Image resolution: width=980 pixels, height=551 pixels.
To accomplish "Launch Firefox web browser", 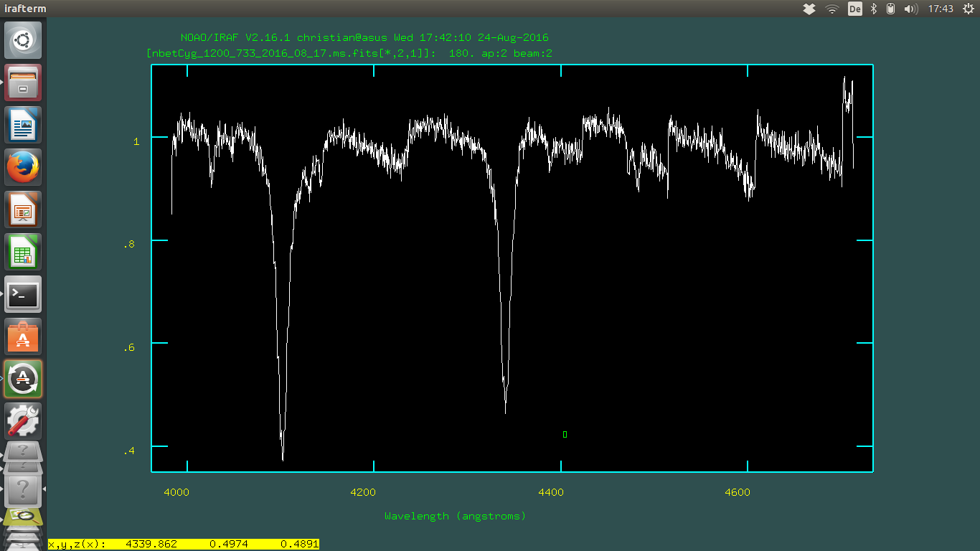I will click(23, 167).
